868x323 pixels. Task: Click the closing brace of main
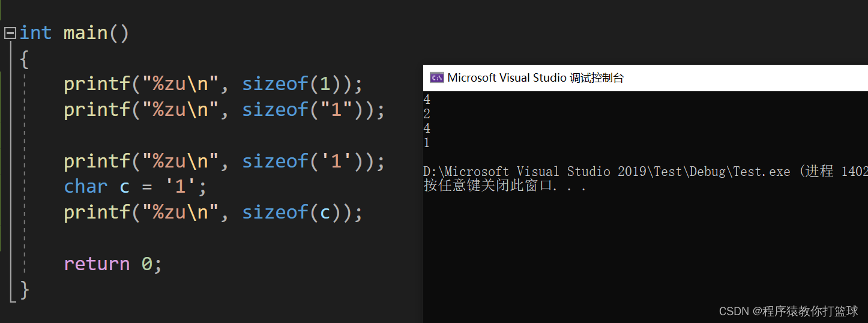point(25,290)
